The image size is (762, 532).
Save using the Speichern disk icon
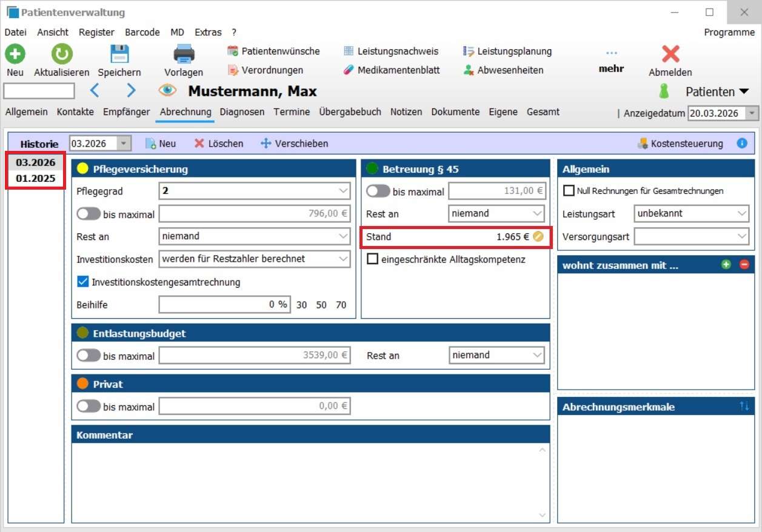click(x=119, y=55)
